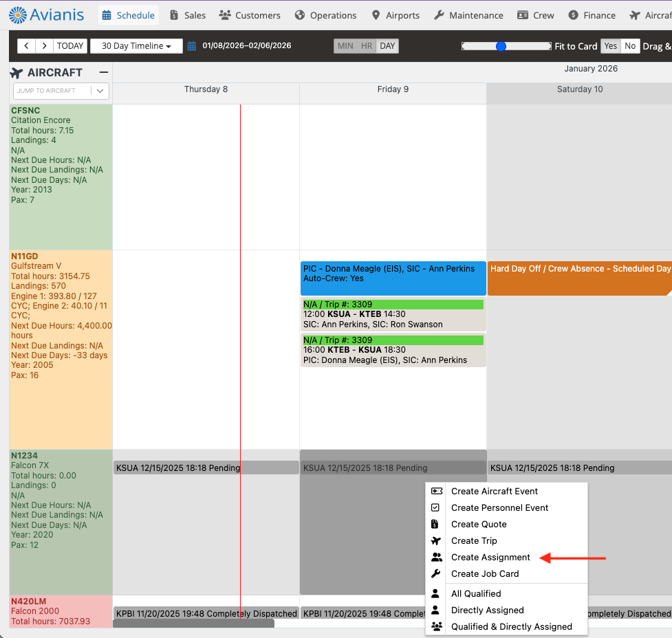Image resolution: width=672 pixels, height=638 pixels.
Task: Select Create Assignment from context menu
Action: click(490, 557)
